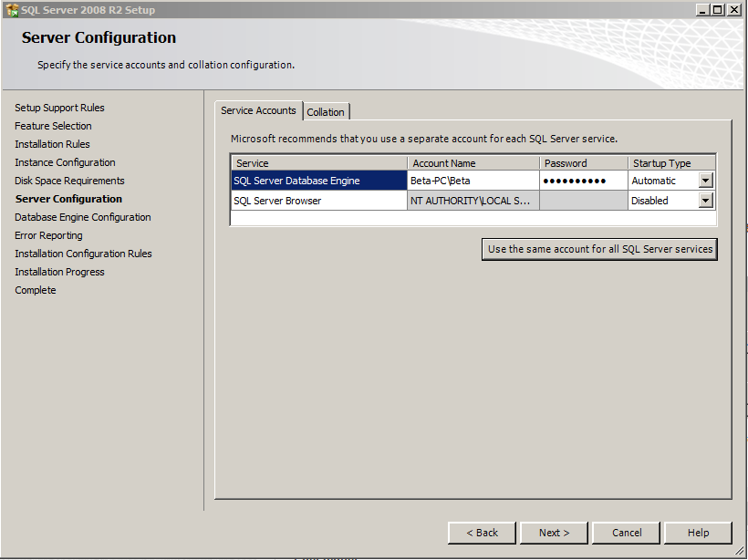Image resolution: width=748 pixels, height=560 pixels.
Task: Click Error Reporting in the sidebar
Action: (48, 235)
